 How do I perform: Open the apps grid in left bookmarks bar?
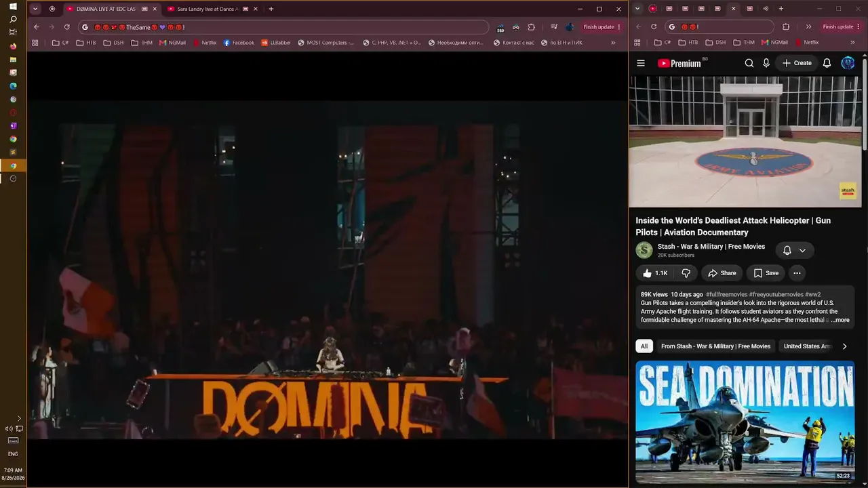click(35, 43)
